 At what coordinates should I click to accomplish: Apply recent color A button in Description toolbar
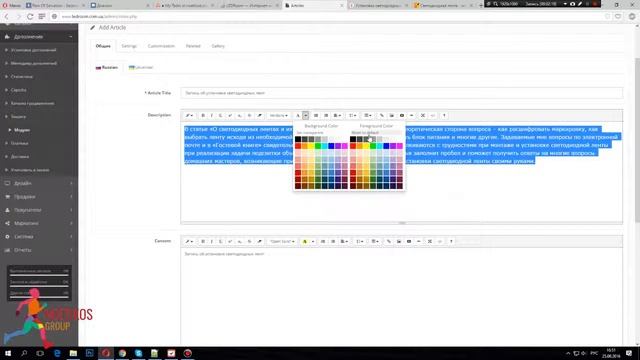pyautogui.click(x=298, y=116)
